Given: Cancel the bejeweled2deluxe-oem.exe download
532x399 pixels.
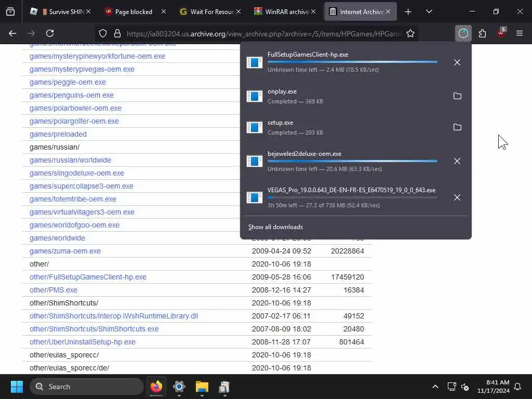Looking at the screenshot, I should [457, 161].
